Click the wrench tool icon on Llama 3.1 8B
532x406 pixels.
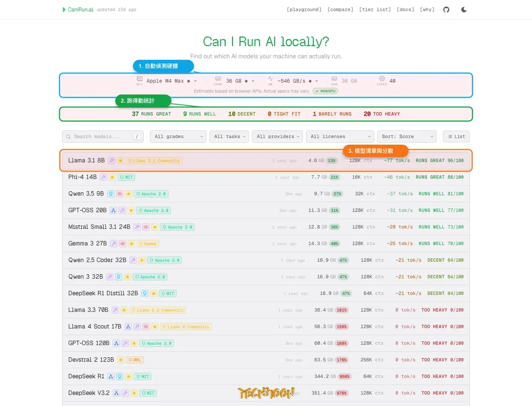[x=112, y=161]
